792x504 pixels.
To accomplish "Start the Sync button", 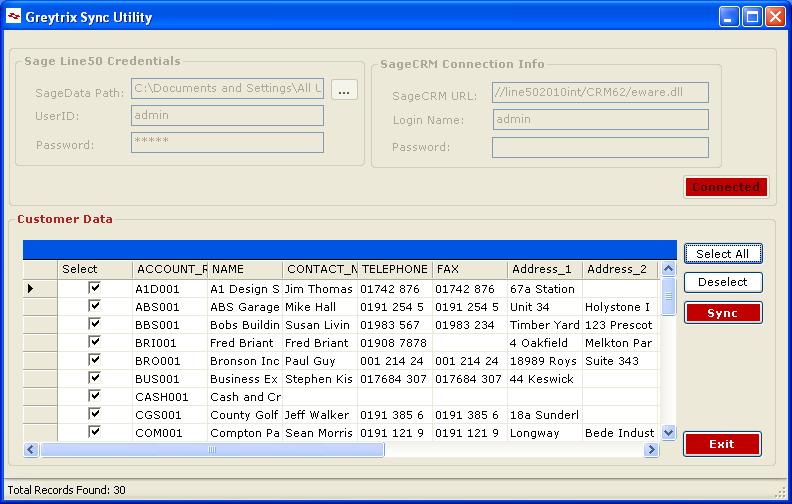I will click(723, 313).
